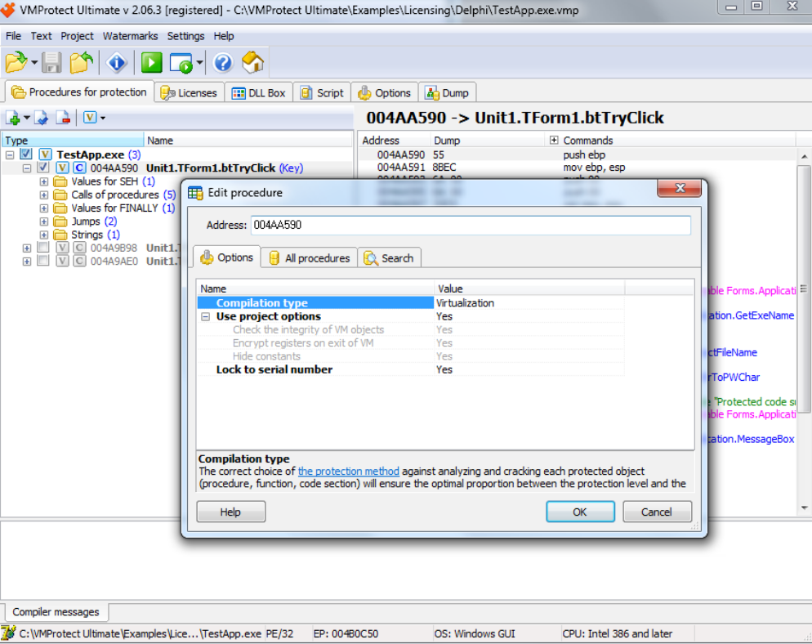This screenshot has width=812, height=644.
Task: Switch to the DLL Box tab
Action: [259, 92]
